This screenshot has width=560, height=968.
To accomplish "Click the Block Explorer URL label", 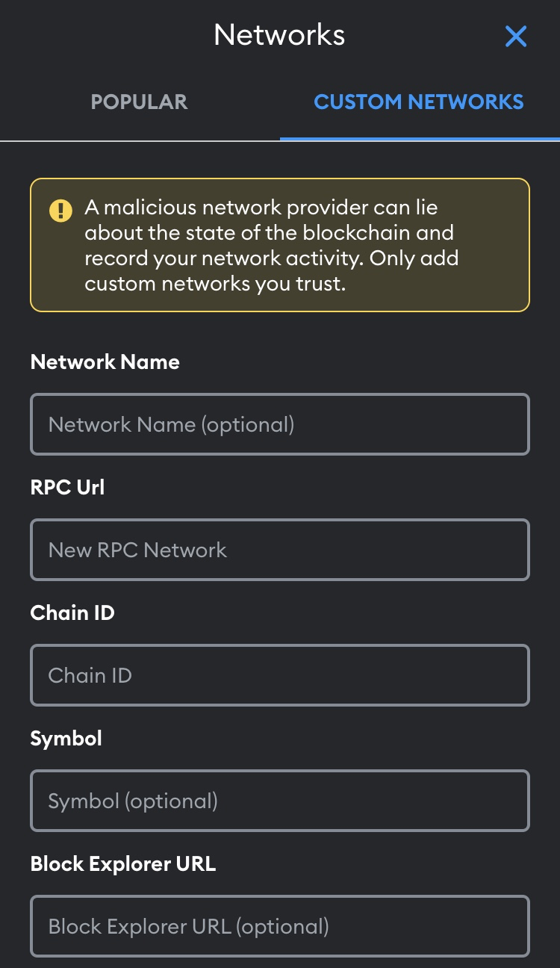I will 123,864.
